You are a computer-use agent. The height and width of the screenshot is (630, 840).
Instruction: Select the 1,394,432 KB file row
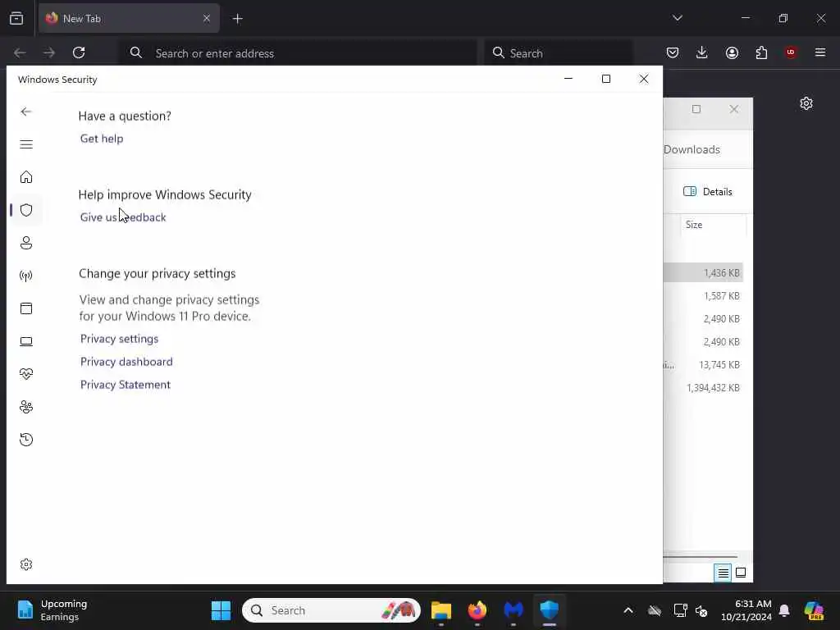point(703,388)
